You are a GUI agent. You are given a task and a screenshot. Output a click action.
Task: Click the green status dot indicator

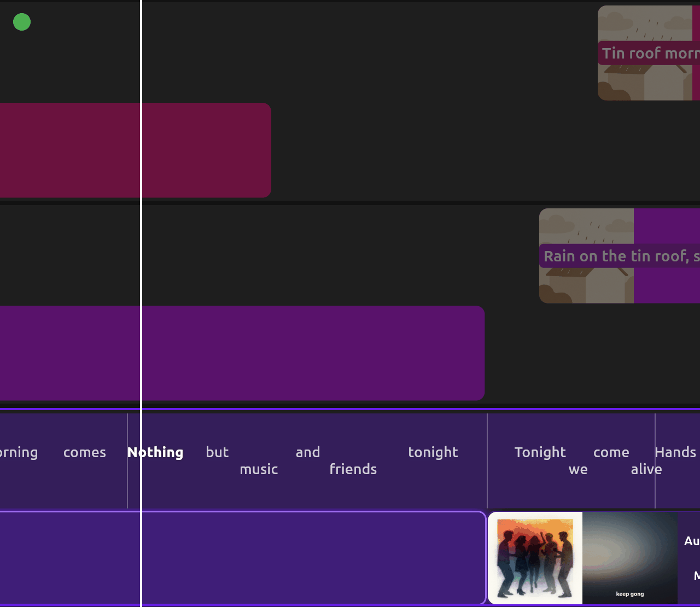coord(22,22)
